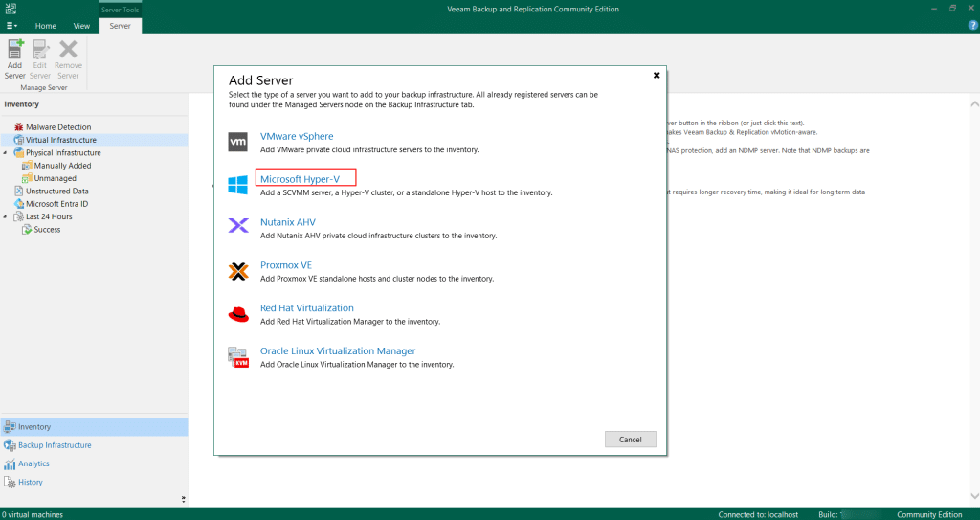980x520 pixels.
Task: Click the History pane icon
Action: 10,483
